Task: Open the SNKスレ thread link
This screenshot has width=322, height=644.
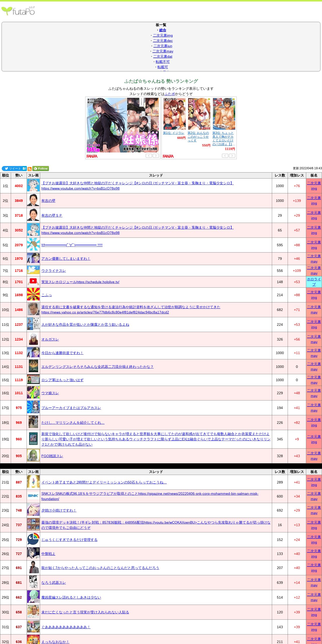Action: [x=150, y=496]
